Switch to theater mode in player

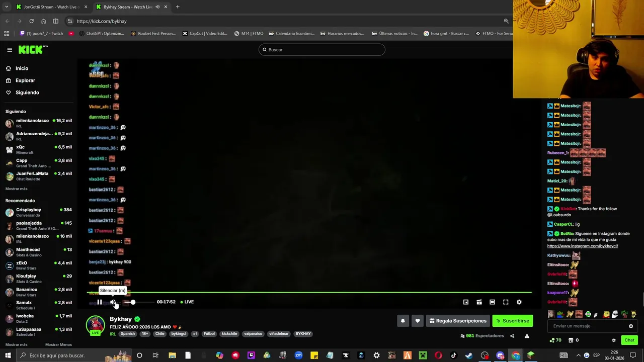pos(492,302)
